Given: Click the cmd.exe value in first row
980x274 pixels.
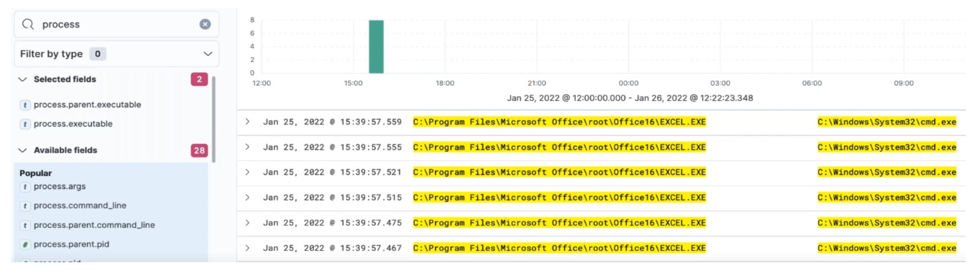Looking at the screenshot, I should click(x=886, y=122).
